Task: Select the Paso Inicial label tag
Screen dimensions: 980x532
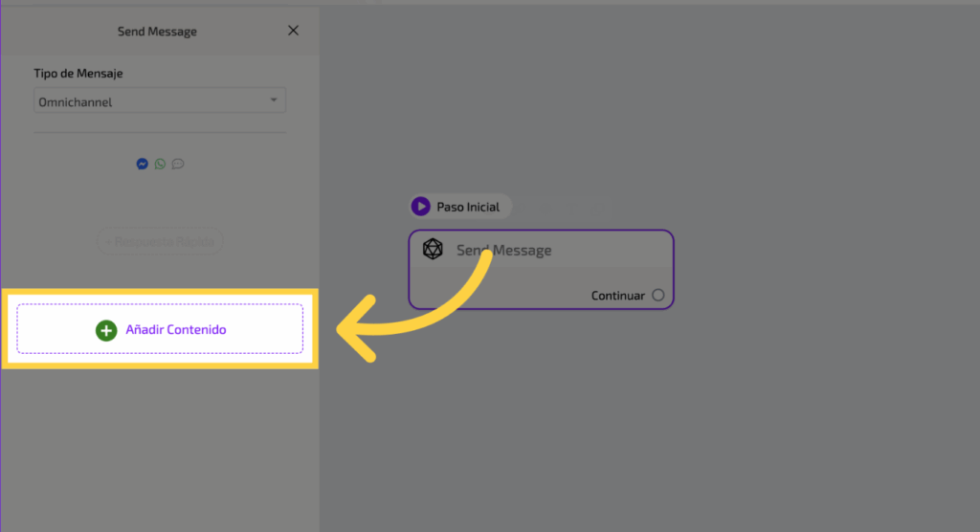Action: 460,206
